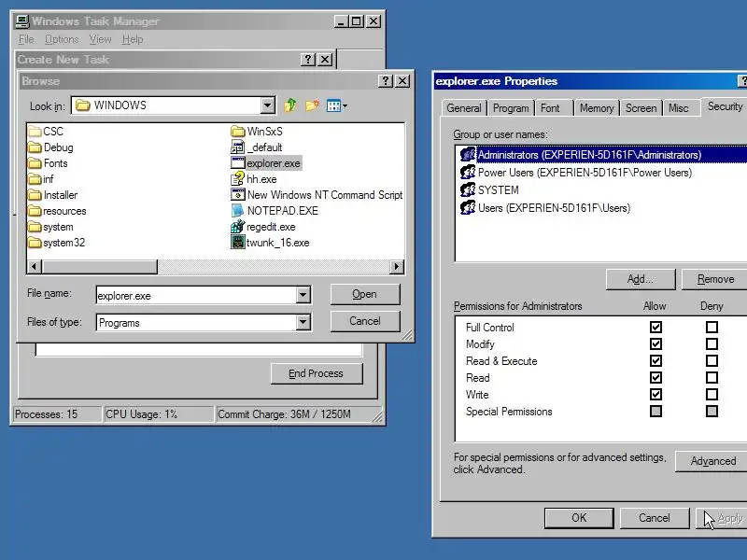The width and height of the screenshot is (747, 560).
Task: Click Open in the Browse dialog
Action: click(x=365, y=294)
